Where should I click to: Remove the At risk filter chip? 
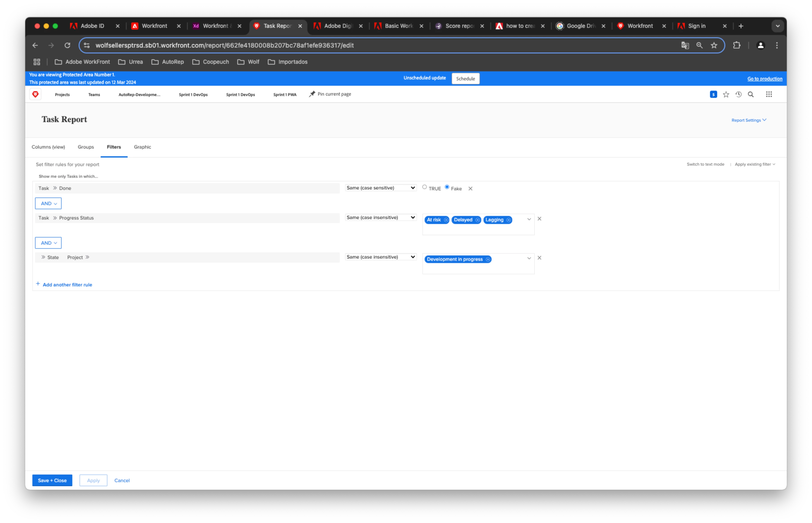pyautogui.click(x=446, y=220)
